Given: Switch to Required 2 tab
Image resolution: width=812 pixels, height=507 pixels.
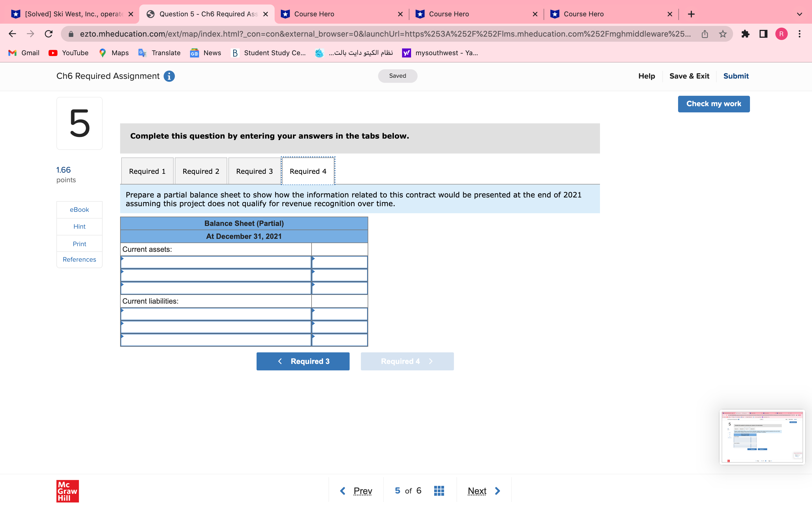Looking at the screenshot, I should (201, 171).
